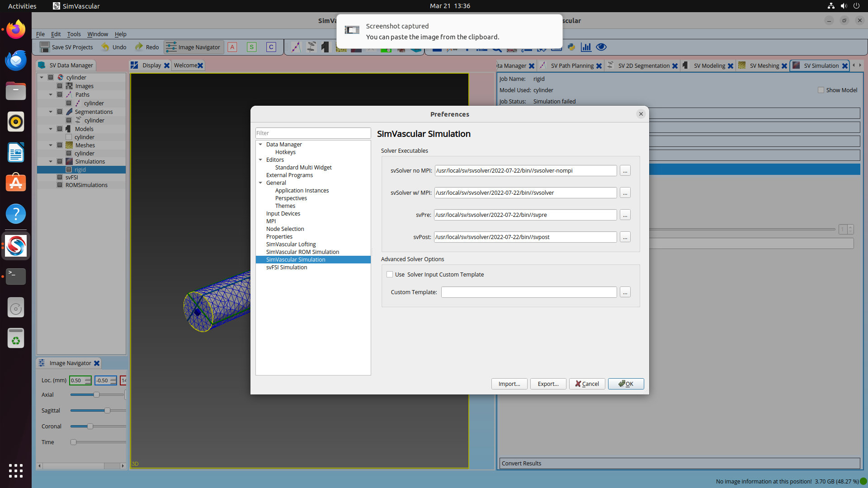Enable Use Solver Input Custom Template checkbox
The height and width of the screenshot is (488, 868).
tap(390, 274)
